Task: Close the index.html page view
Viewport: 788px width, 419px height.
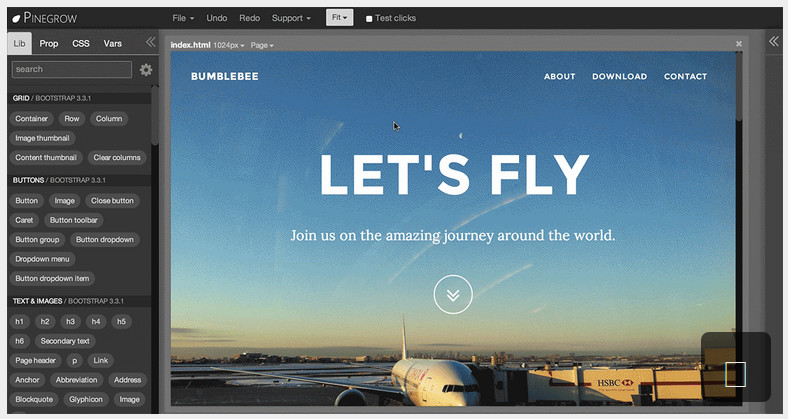Action: click(x=739, y=44)
